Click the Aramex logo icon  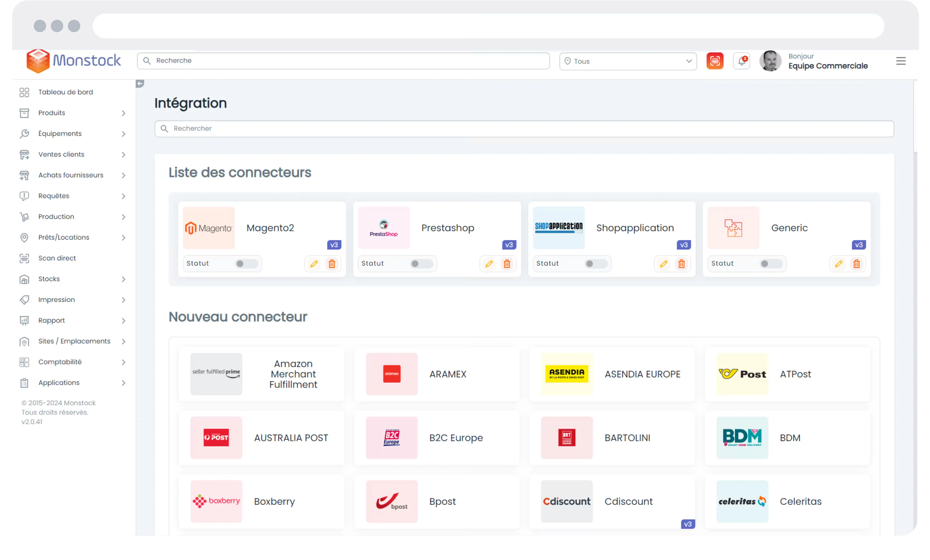(x=392, y=374)
